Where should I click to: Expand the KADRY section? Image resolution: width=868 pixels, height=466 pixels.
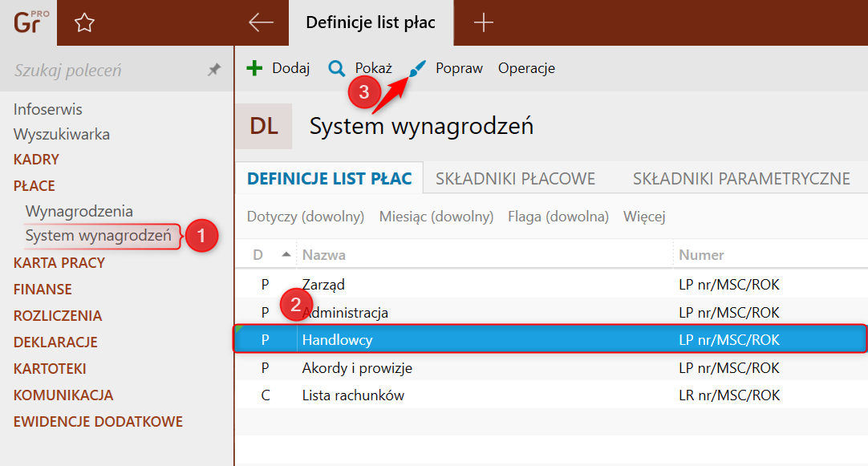[36, 160]
